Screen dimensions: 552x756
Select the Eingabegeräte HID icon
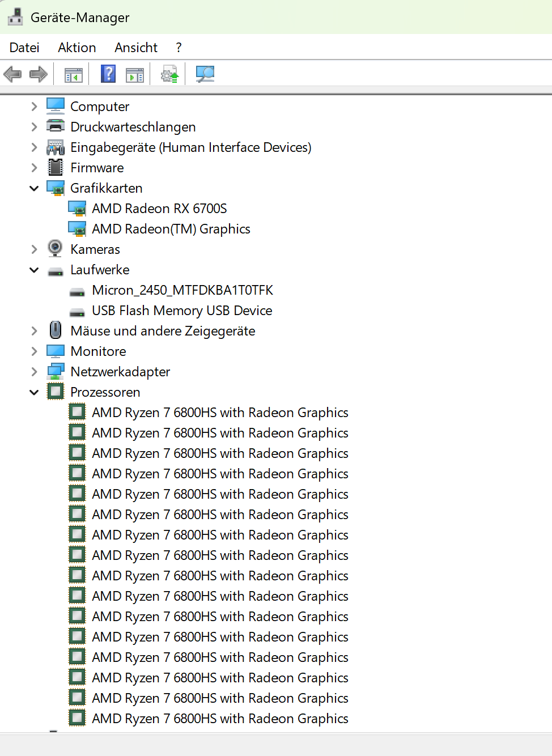56,147
